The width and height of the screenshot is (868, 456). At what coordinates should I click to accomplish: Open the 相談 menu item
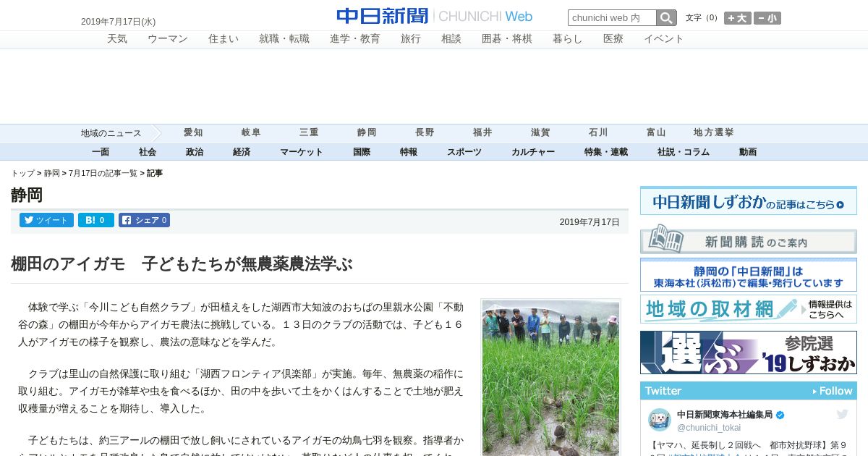[x=451, y=39]
